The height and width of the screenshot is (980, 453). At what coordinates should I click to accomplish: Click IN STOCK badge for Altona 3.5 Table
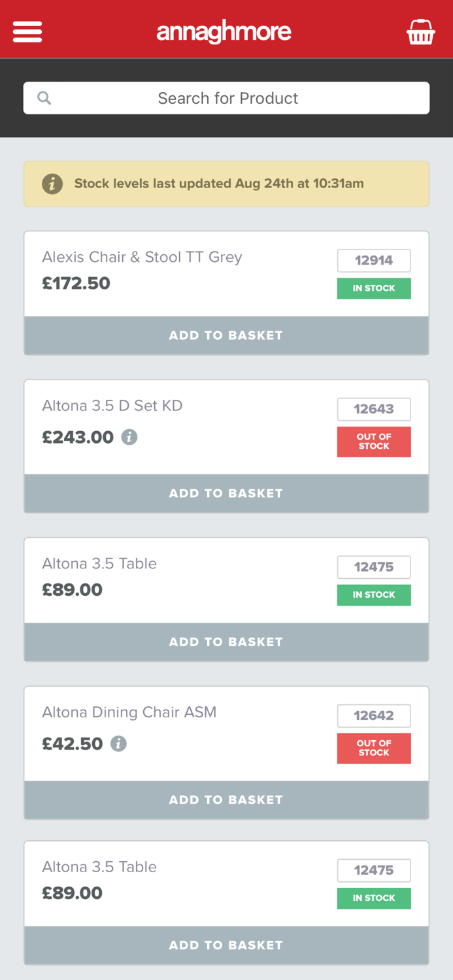[374, 595]
